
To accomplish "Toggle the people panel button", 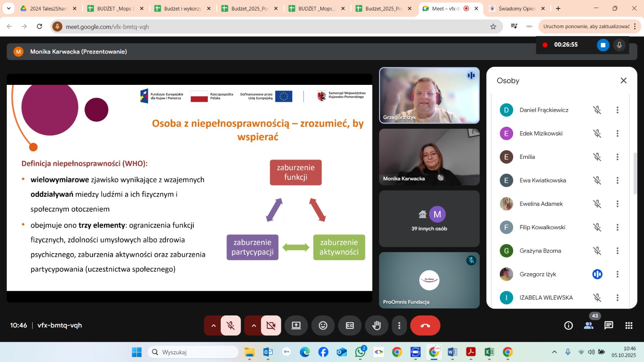I will tap(588, 325).
